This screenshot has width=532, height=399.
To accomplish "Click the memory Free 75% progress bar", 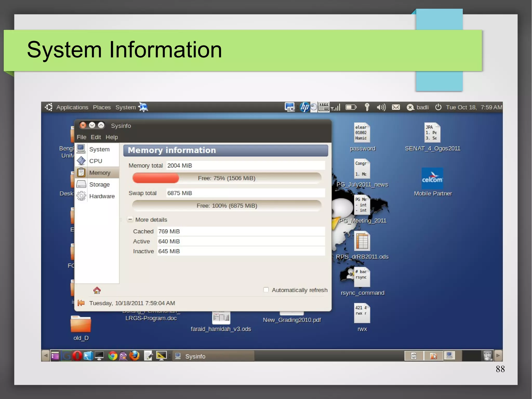I will pos(227,178).
